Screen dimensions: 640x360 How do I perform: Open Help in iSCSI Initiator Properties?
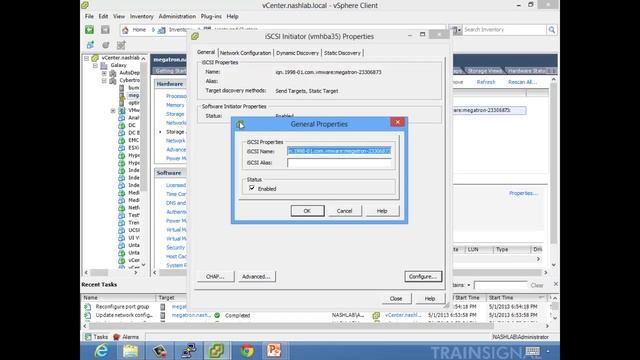429,298
